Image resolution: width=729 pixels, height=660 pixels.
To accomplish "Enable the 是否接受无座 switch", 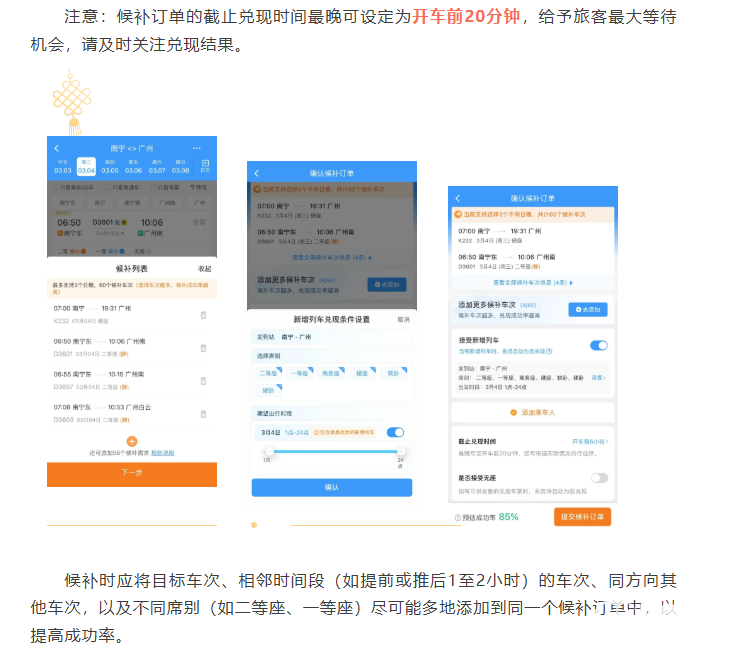I will pyautogui.click(x=599, y=478).
